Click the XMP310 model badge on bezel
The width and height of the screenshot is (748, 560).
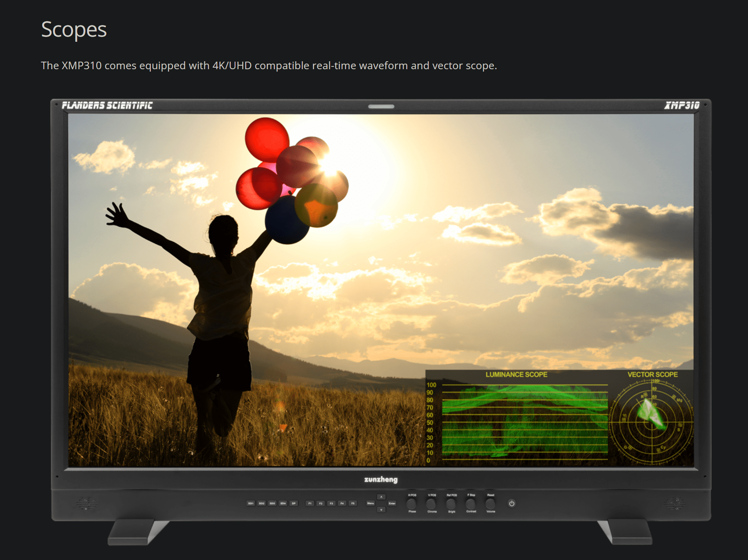[682, 105]
